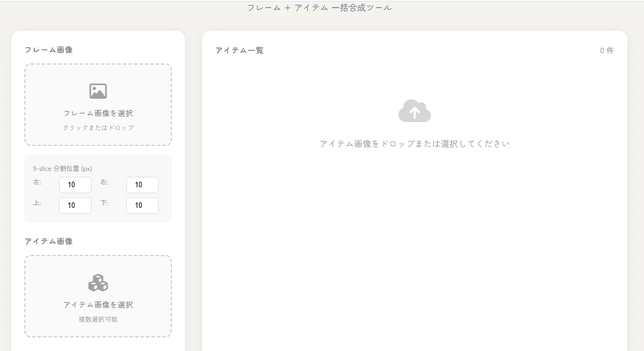Click the cloud upload icon in item list

click(414, 111)
